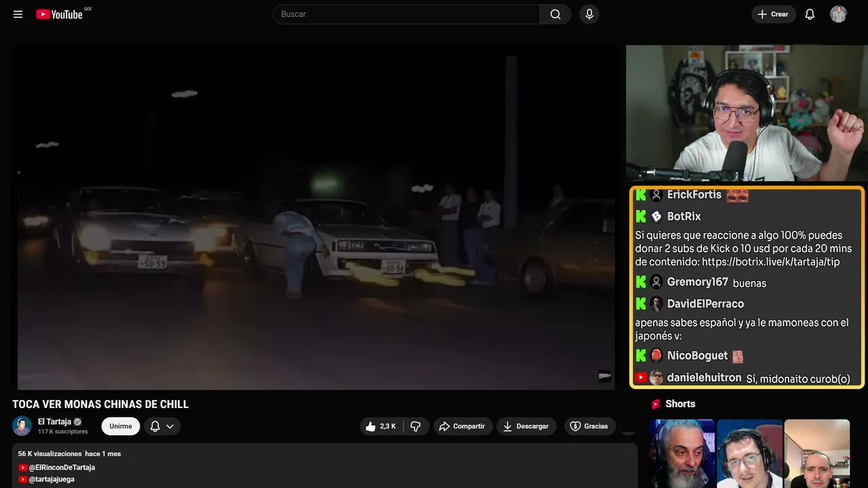Screen dimensions: 868x488
Task: Click the Kick icon beside BotRix
Action: (x=640, y=217)
